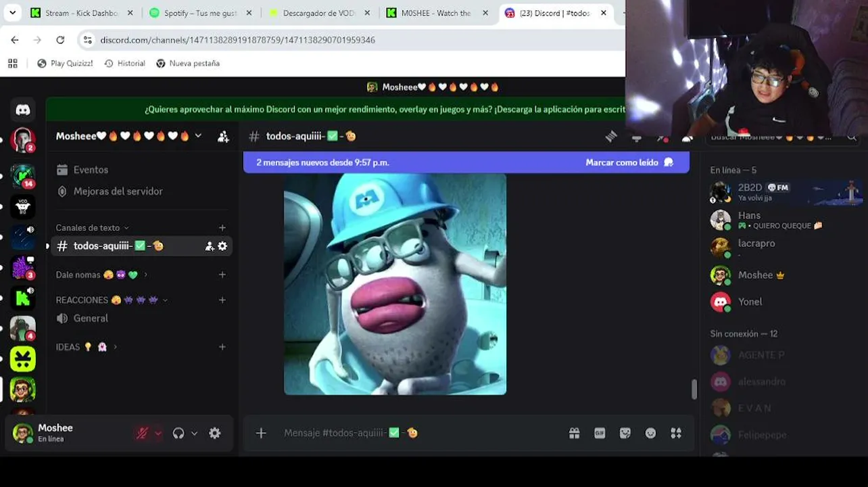Open the GIF picker
The width and height of the screenshot is (868, 487).
[x=600, y=433]
